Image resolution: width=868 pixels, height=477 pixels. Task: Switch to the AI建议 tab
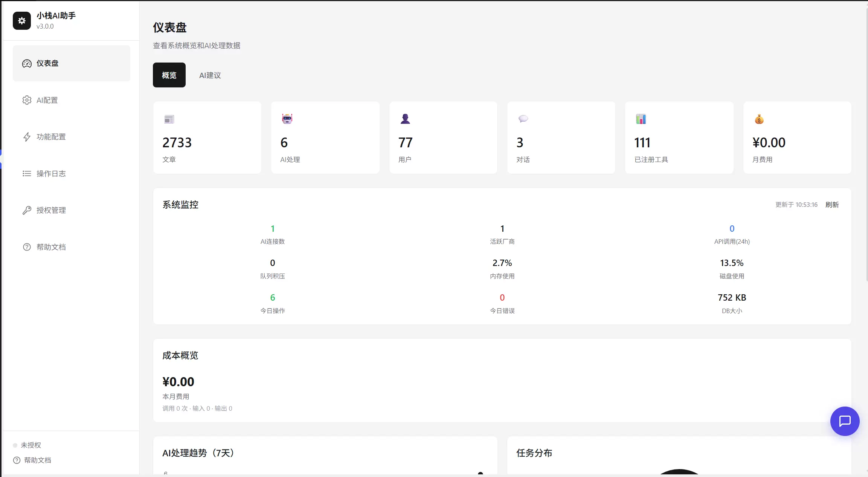[210, 75]
